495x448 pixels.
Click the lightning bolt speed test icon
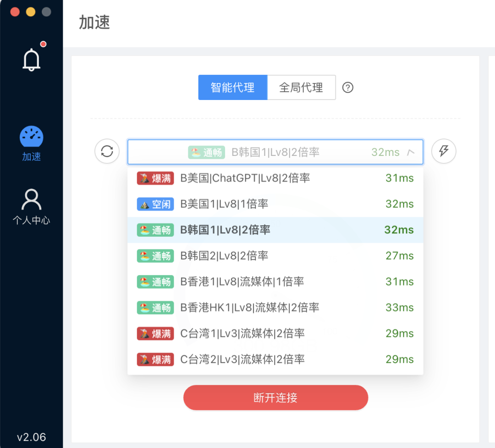click(444, 151)
